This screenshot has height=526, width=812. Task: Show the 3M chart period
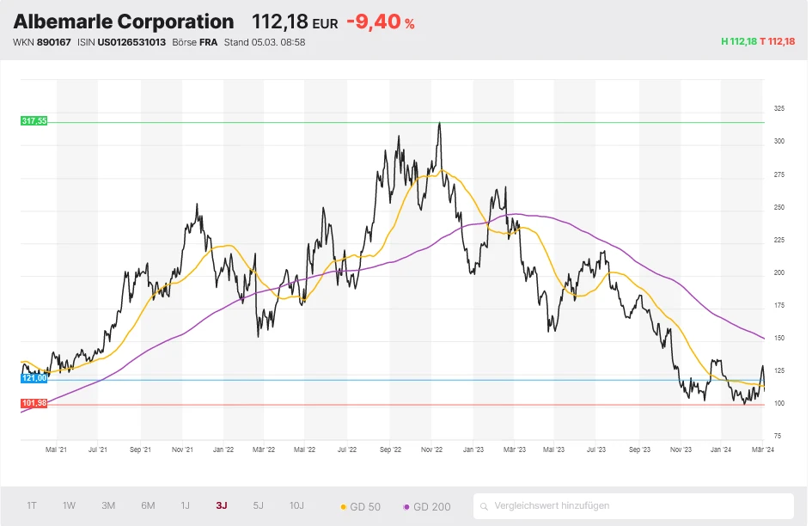(108, 505)
